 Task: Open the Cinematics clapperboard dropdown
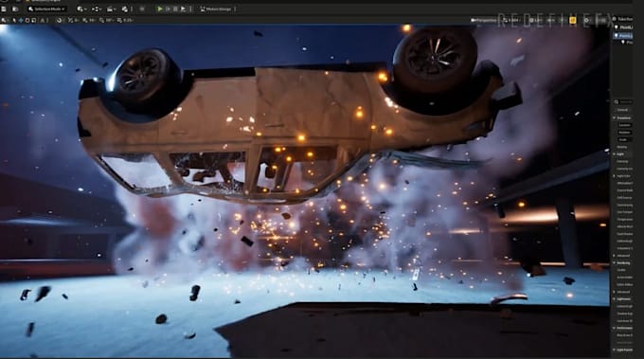click(112, 9)
